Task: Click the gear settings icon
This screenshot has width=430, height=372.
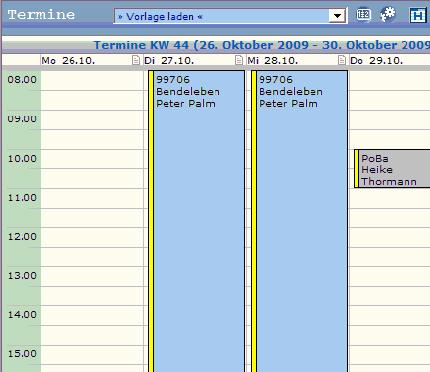Action: coord(388,15)
